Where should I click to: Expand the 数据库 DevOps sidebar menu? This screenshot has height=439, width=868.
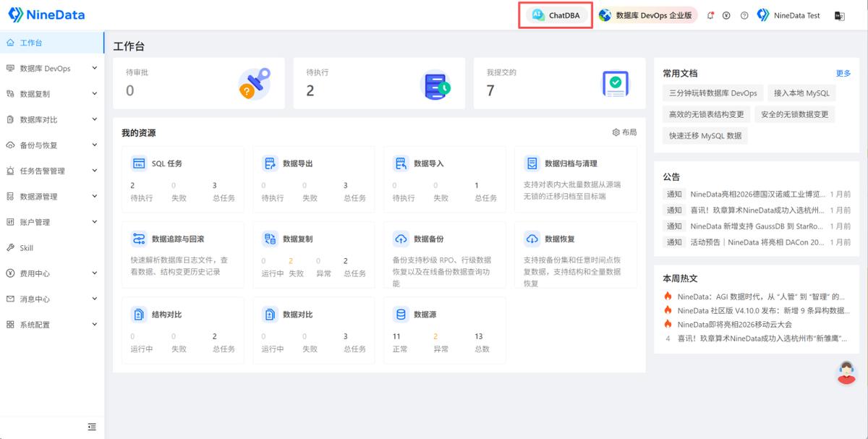52,68
